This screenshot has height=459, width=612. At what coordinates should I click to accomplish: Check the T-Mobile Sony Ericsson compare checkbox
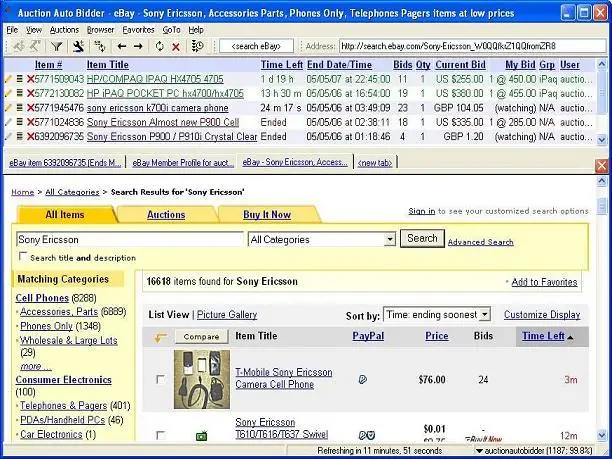160,379
